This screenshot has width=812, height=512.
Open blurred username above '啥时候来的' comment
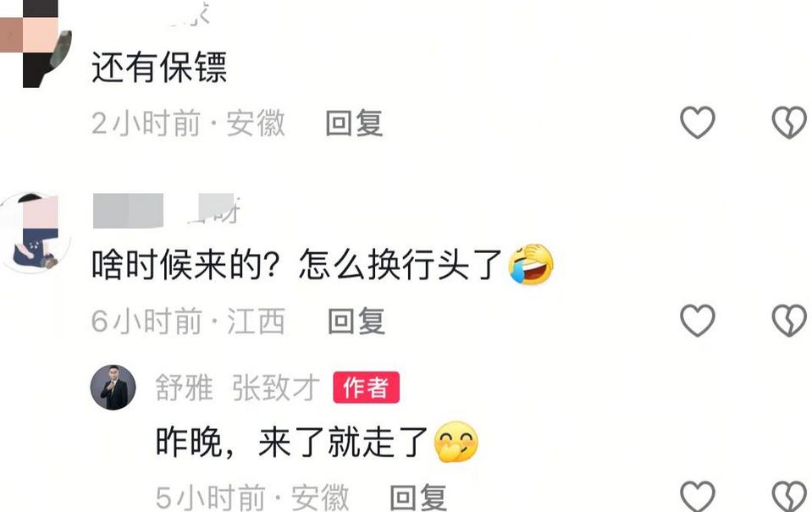pyautogui.click(x=166, y=210)
